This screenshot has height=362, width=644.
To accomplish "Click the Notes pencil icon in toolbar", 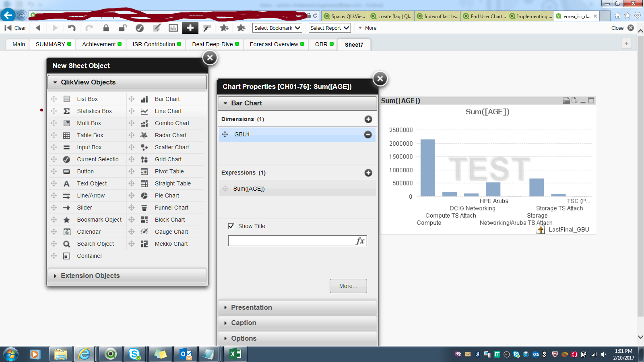I will (x=157, y=28).
